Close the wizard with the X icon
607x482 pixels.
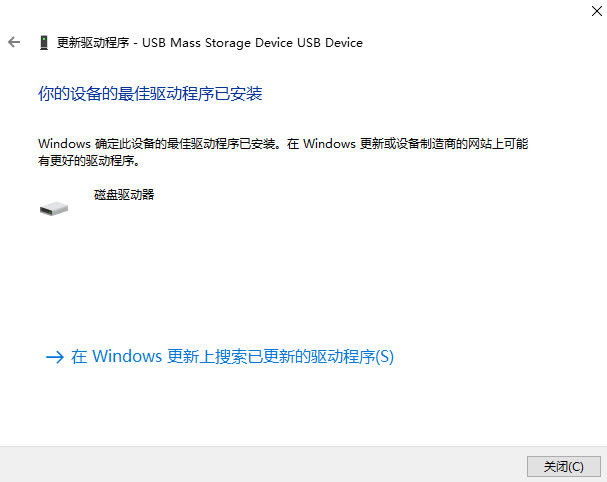click(597, 11)
